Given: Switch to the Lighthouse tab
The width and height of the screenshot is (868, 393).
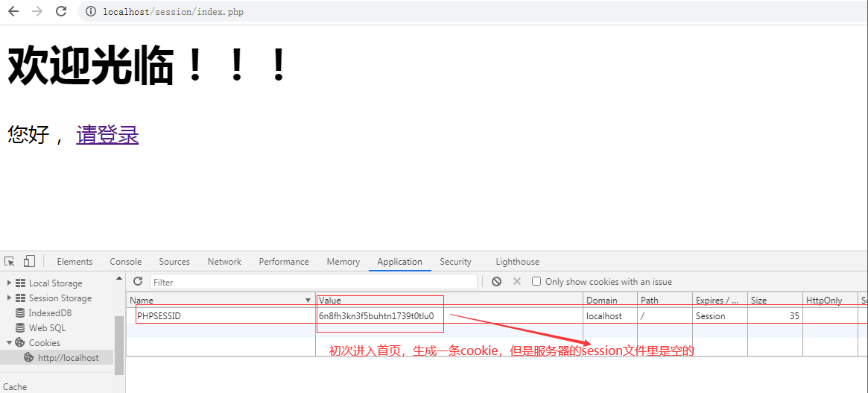Looking at the screenshot, I should [518, 262].
